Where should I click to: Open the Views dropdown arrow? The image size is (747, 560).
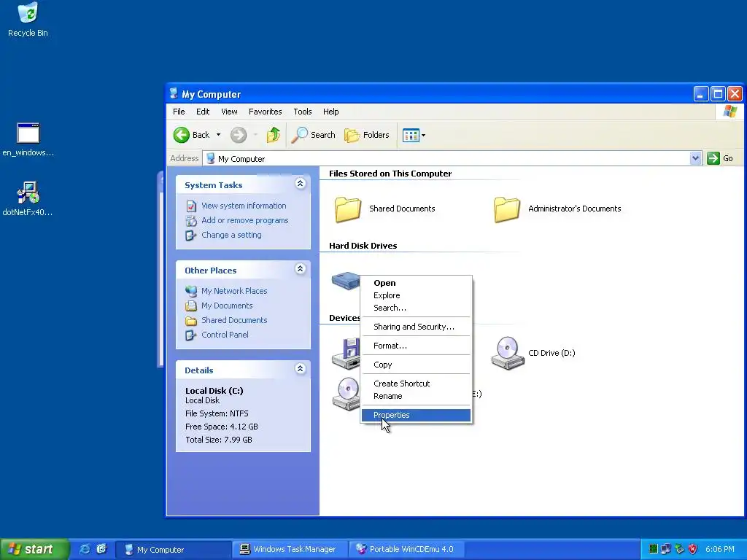tap(423, 135)
